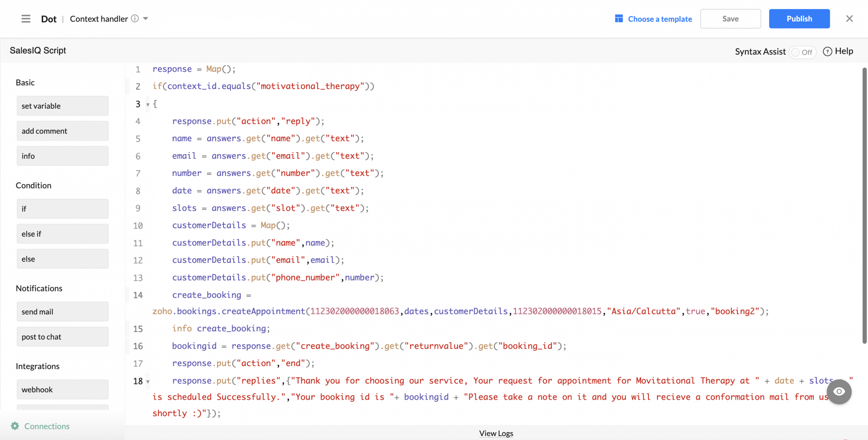The image size is (868, 440).
Task: Click the Help question mark icon
Action: point(827,52)
